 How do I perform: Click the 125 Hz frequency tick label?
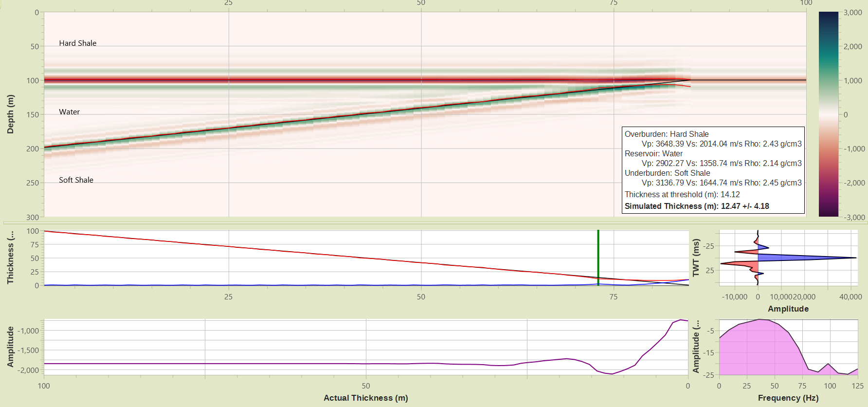(x=858, y=386)
